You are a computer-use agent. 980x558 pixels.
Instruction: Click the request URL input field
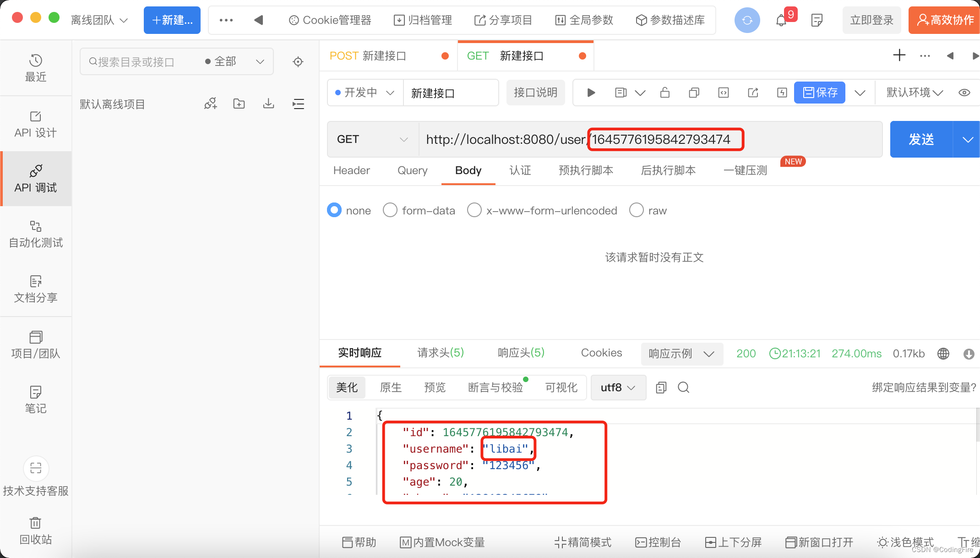650,139
